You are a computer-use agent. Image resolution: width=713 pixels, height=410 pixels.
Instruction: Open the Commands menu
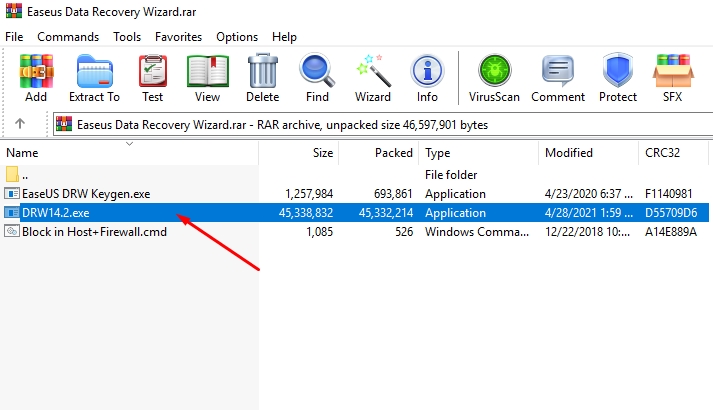click(x=68, y=37)
